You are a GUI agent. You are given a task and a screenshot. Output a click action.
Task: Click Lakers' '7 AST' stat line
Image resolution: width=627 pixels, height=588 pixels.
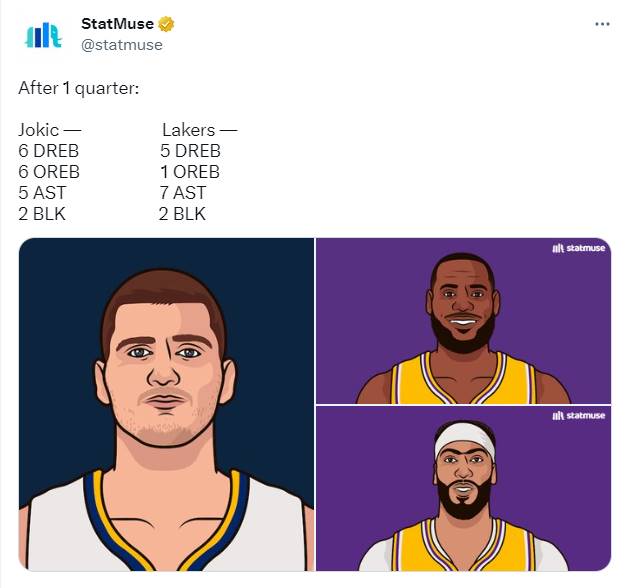[183, 193]
